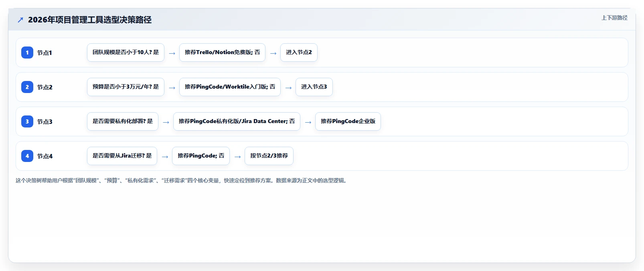Click the 按节点2/3推荐 box
Viewport: 644px width, 271px height.
click(x=269, y=156)
